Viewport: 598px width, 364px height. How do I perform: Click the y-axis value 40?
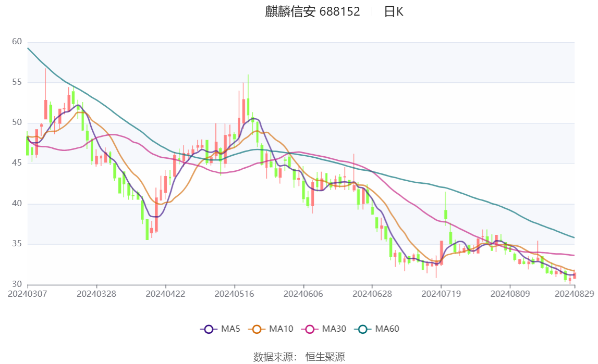coord(17,203)
